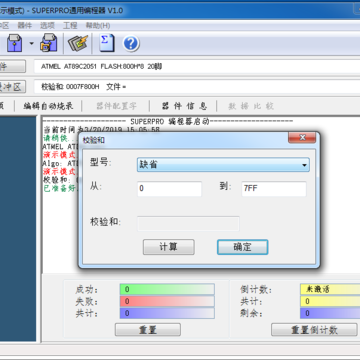Open the 工程 menu
Image resolution: width=360 pixels, height=360 pixels.
coord(70,26)
